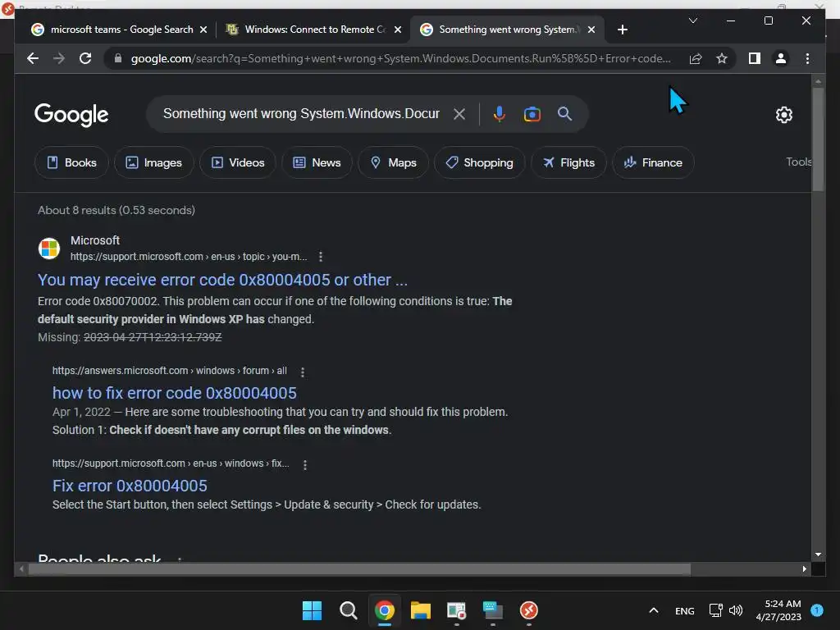Open a new browser tab
The image size is (840, 630).
coord(622,30)
